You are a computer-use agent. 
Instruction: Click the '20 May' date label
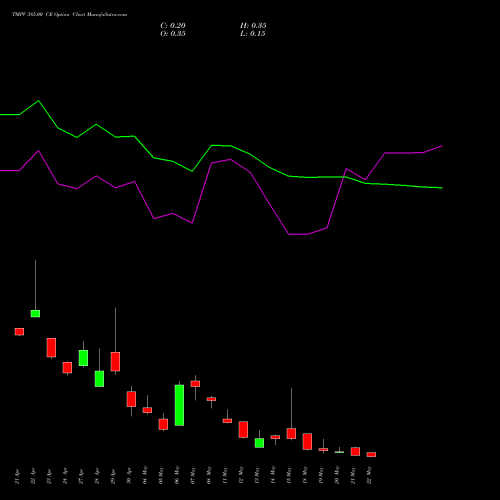(x=337, y=475)
